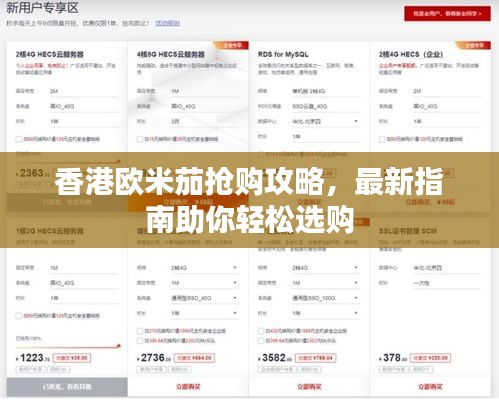Viewport: 499px width, 400px height.
Task: Open the 通用型SSD_100G system disk dropdown
Action: coord(326,298)
